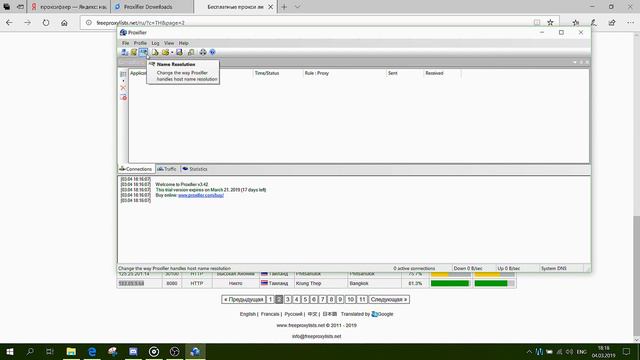Click the Down 0 B/sec status entry
The height and width of the screenshot is (360, 640).
point(468,268)
